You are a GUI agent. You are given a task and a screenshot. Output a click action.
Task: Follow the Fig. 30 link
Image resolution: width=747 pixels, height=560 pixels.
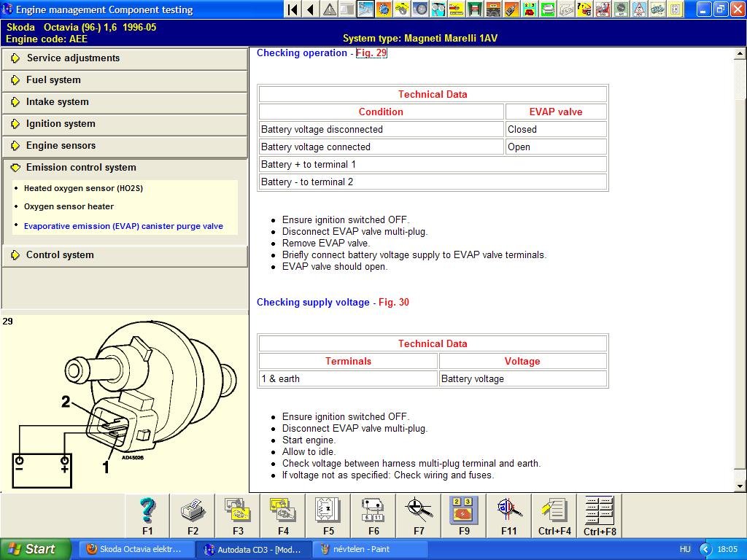[x=394, y=303]
